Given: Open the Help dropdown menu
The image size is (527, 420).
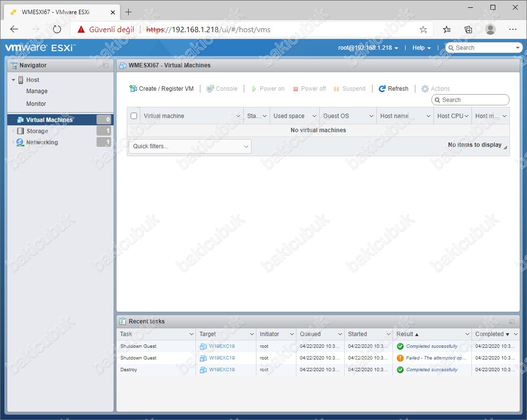Looking at the screenshot, I should coord(422,48).
